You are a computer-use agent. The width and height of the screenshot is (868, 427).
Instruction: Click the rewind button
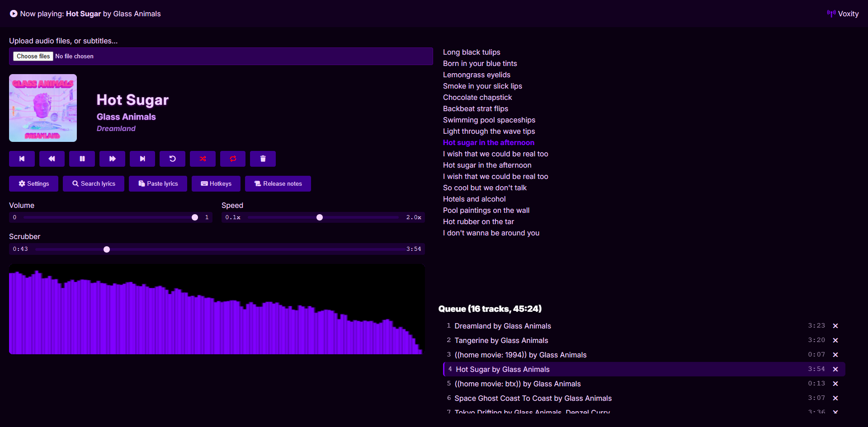click(52, 159)
